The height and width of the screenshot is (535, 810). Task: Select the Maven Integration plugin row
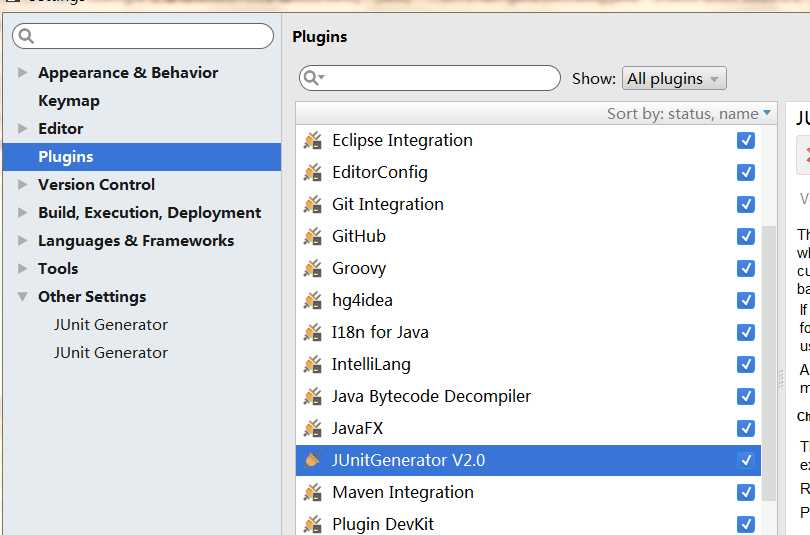(528, 493)
